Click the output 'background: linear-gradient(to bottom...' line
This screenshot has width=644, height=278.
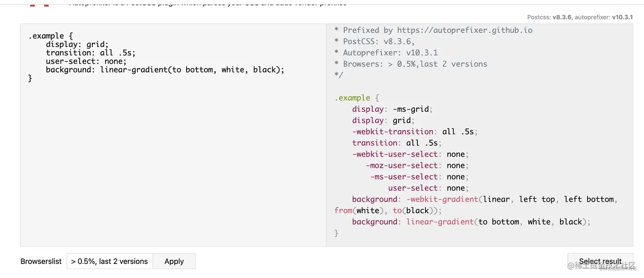[x=471, y=222]
